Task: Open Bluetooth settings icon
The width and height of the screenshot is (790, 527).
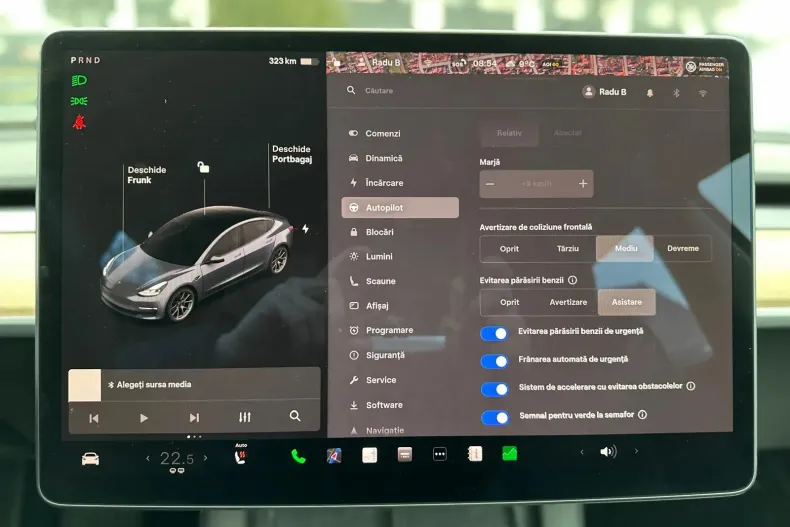Action: pos(677,93)
